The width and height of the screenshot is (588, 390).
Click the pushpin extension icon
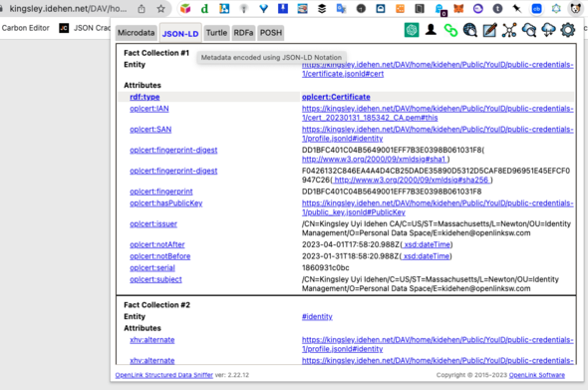click(x=517, y=9)
